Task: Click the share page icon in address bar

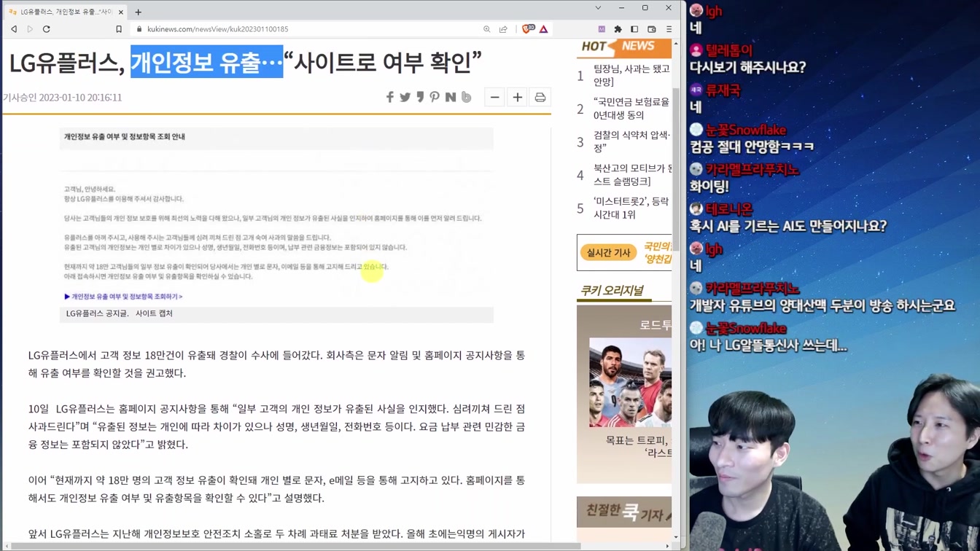Action: tap(503, 29)
